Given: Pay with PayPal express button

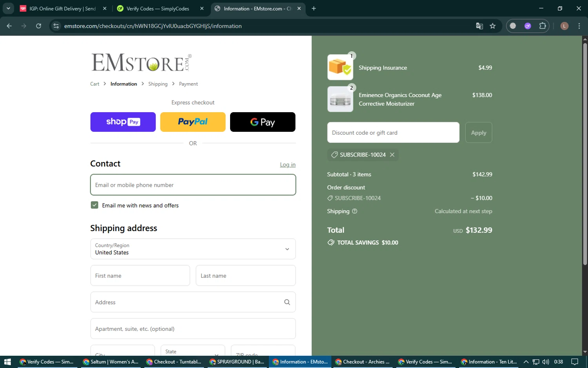Looking at the screenshot, I should [x=192, y=122].
